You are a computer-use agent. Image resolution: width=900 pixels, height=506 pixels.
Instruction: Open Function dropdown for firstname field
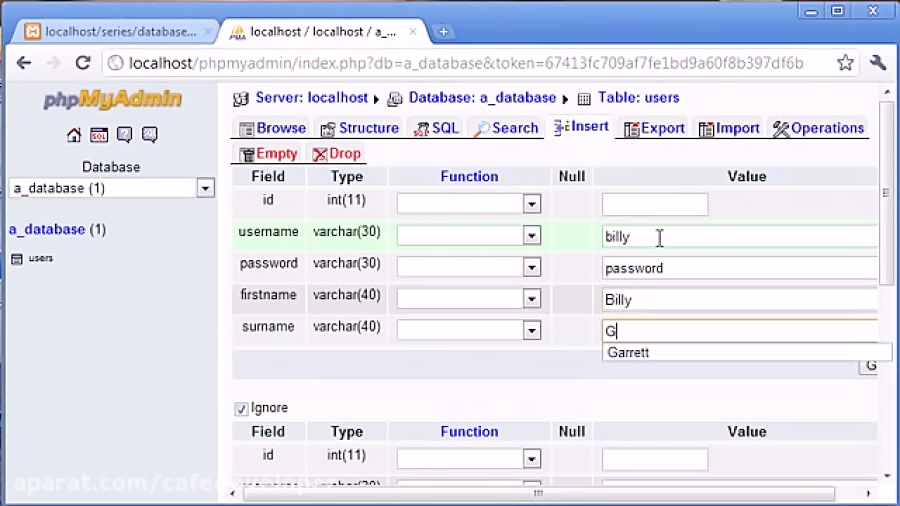pyautogui.click(x=532, y=298)
